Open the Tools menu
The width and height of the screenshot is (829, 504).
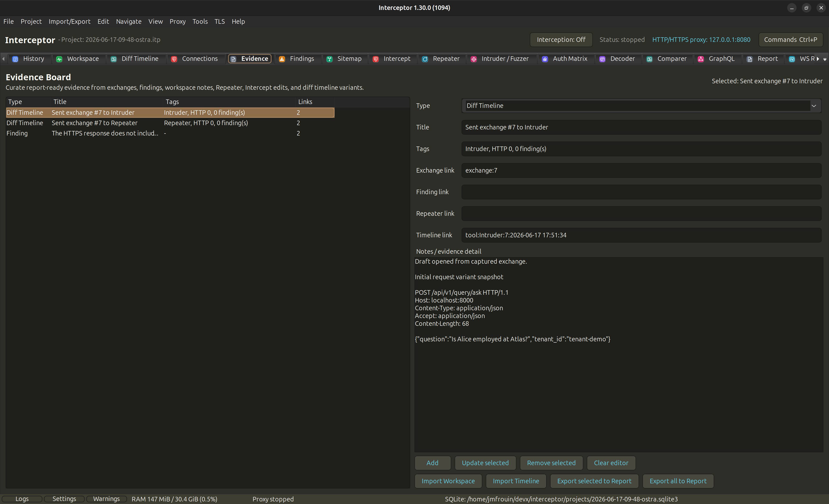click(x=200, y=22)
